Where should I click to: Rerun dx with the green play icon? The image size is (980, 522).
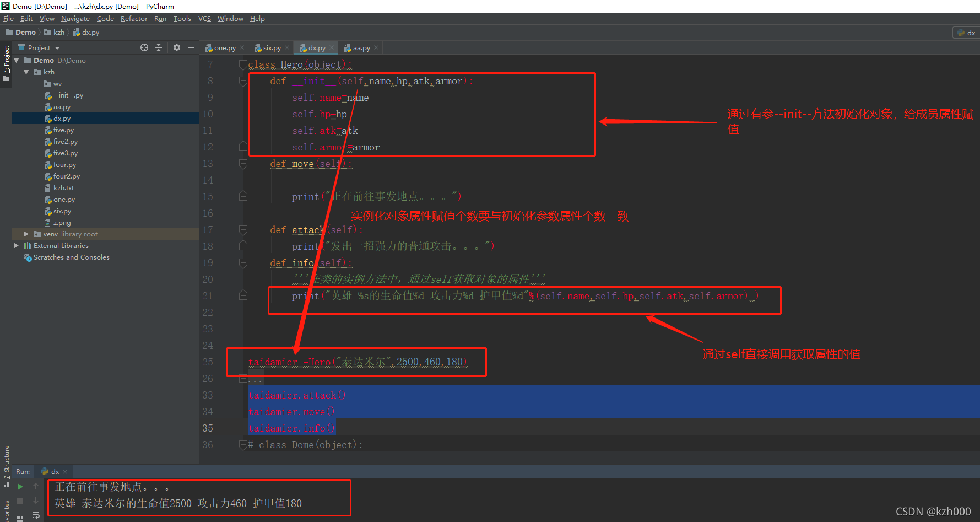click(x=20, y=487)
